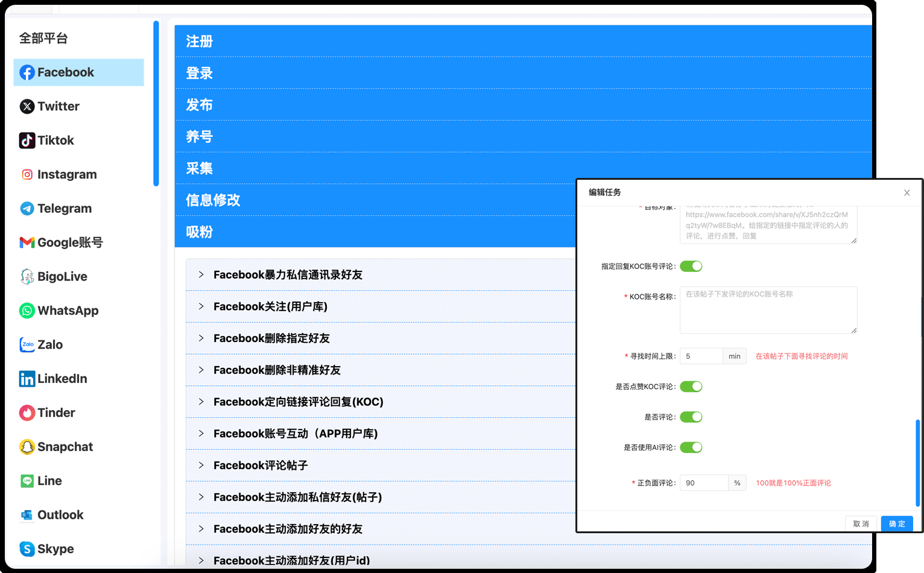Open the Zalo logo icon
The height and width of the screenshot is (573, 924).
(27, 344)
